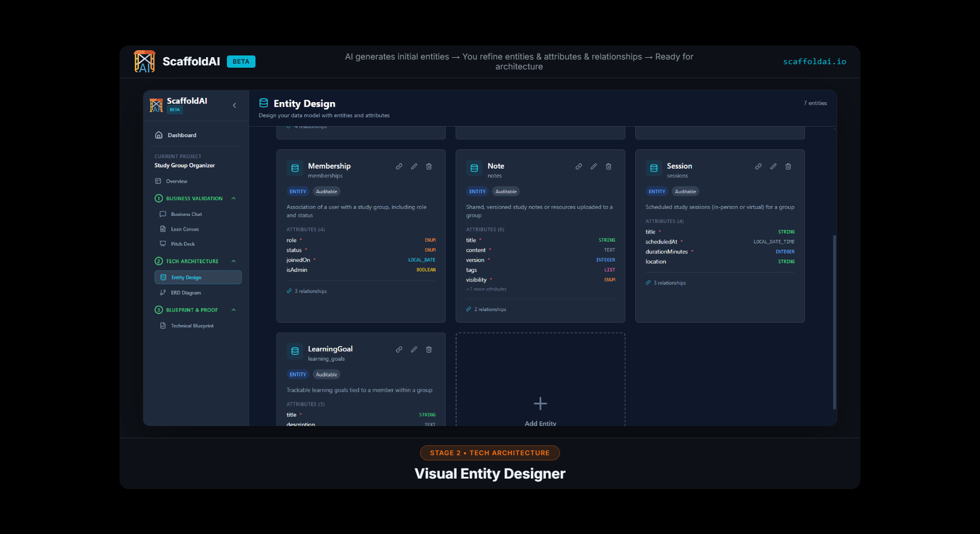Switch to the Overview page
The image size is (980, 534).
(x=175, y=181)
